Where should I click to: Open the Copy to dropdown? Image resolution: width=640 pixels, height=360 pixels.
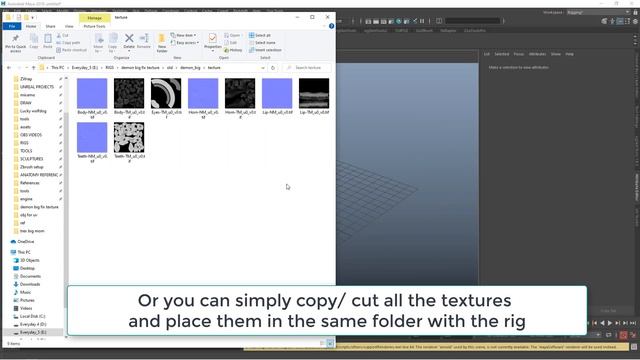click(113, 43)
